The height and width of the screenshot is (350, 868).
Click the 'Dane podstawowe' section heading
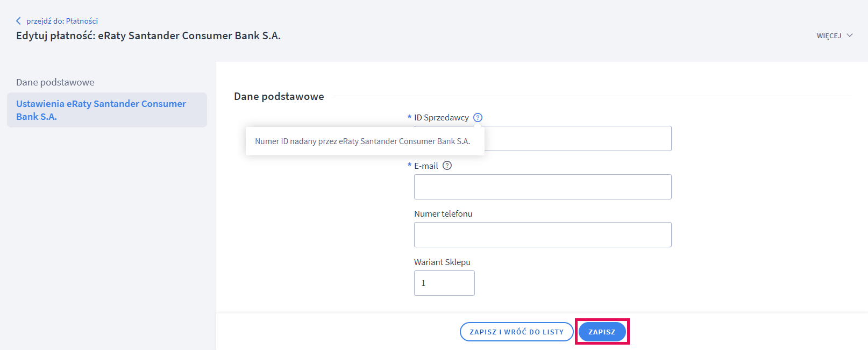point(279,96)
